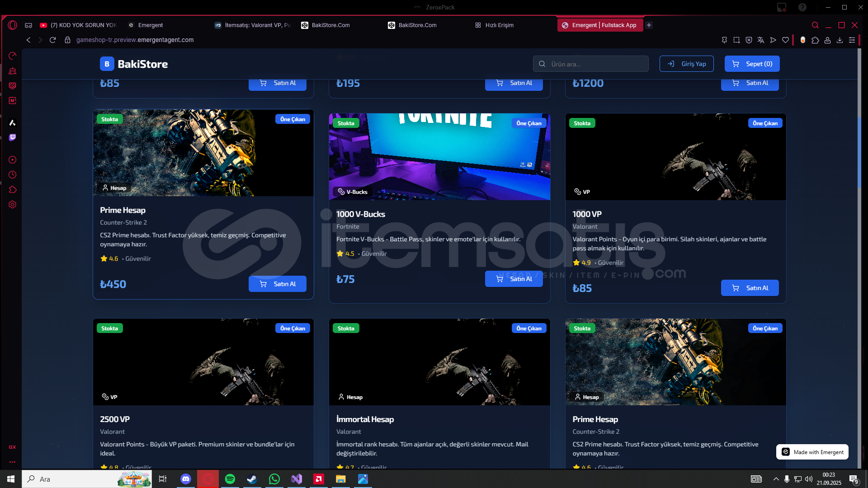The height and width of the screenshot is (488, 868).
Task: Take a snapshot with dashed-square icon
Action: point(736,40)
